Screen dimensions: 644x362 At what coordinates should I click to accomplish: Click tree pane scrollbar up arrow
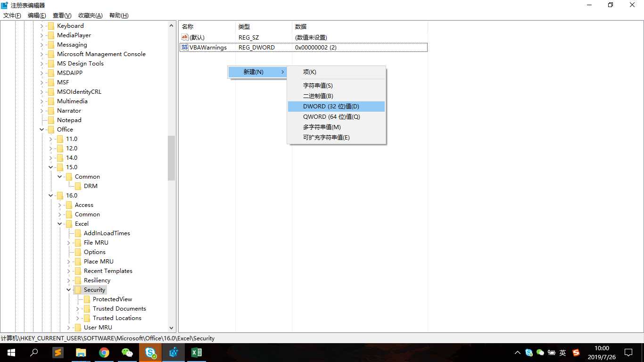click(x=171, y=26)
